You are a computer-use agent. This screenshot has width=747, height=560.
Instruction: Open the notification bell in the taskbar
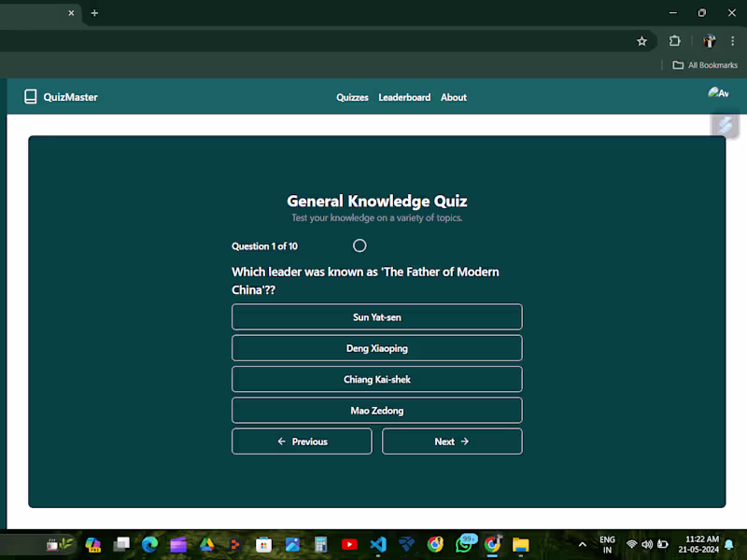(x=729, y=544)
